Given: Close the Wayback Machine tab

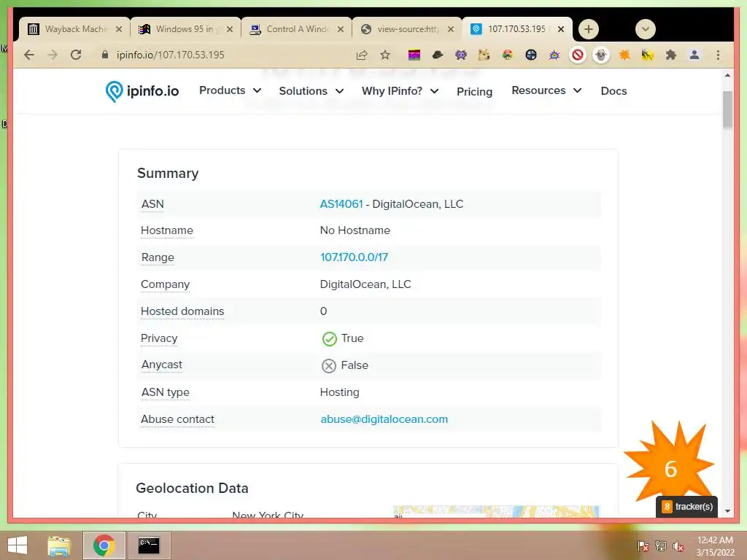Looking at the screenshot, I should 119,29.
